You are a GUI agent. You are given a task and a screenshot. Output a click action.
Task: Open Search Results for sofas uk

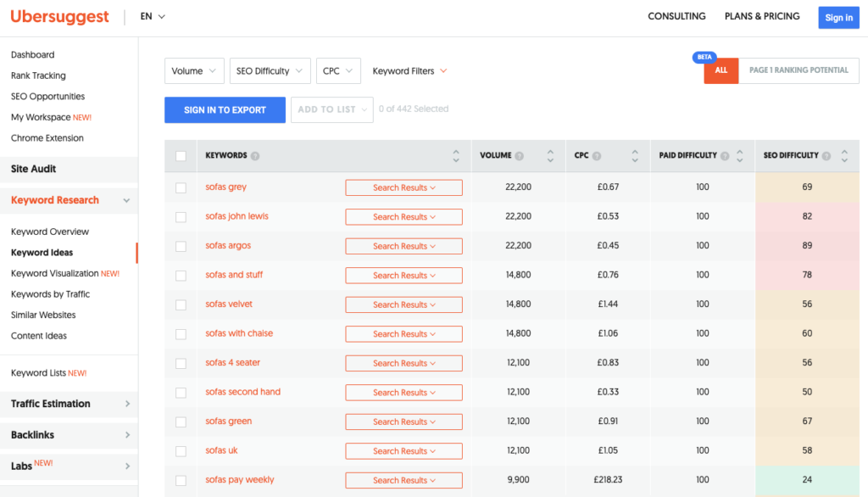[x=404, y=451]
